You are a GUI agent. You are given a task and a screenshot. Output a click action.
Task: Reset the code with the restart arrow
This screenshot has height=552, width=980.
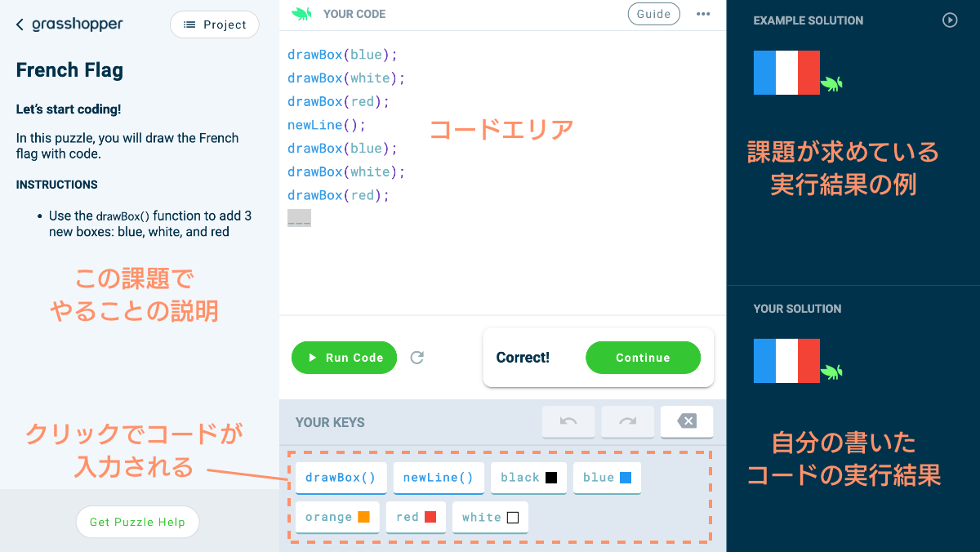click(416, 357)
